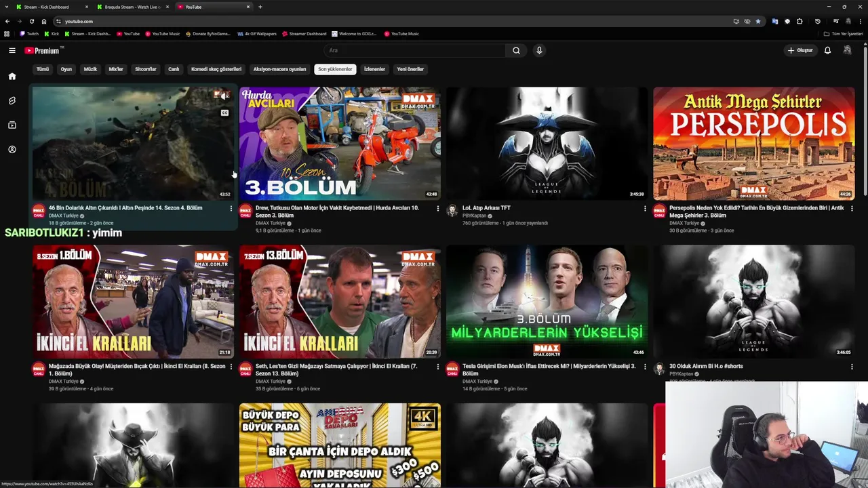Screen dimensions: 868x488
Task: Select the Tümü filter chip
Action: tap(43, 69)
